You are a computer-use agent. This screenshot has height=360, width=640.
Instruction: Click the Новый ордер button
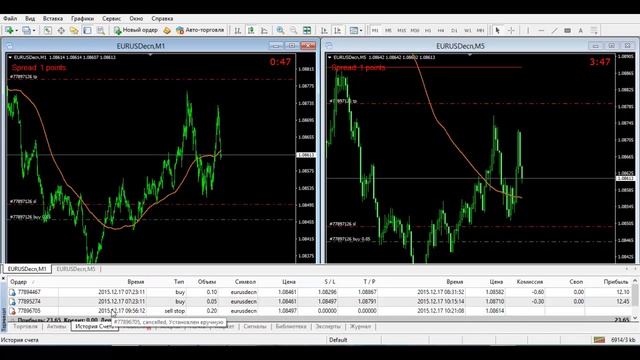136,30
